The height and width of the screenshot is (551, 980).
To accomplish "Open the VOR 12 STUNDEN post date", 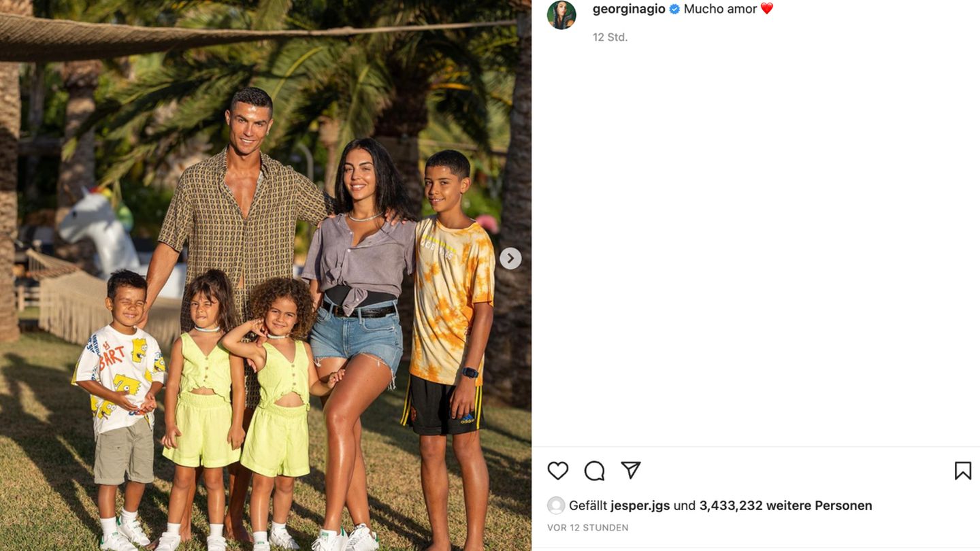I will tap(588, 527).
